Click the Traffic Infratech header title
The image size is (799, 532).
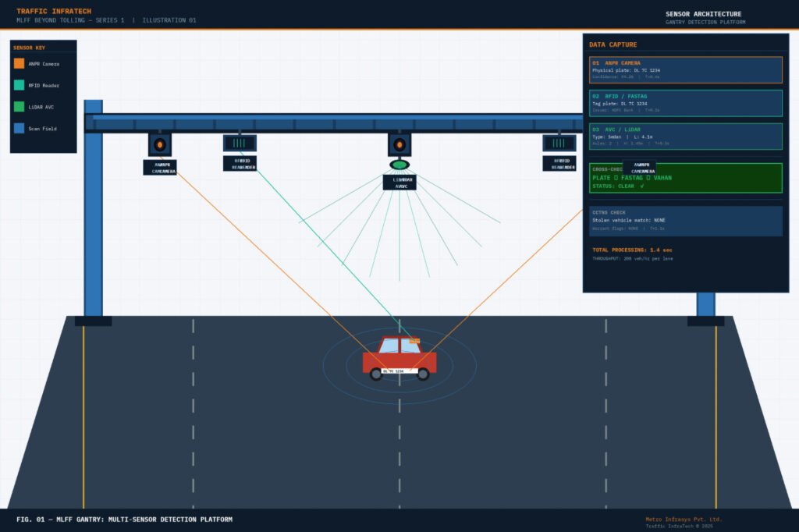54,12
